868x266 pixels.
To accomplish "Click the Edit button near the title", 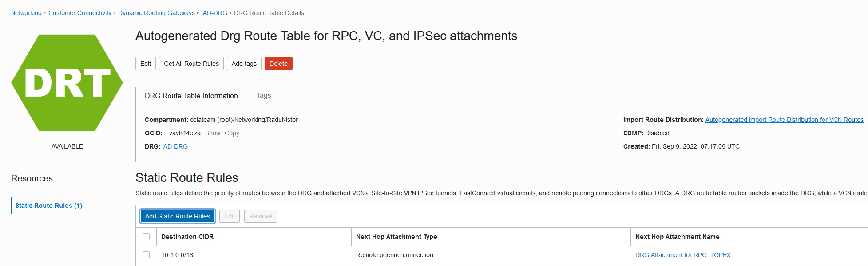I will 146,64.
